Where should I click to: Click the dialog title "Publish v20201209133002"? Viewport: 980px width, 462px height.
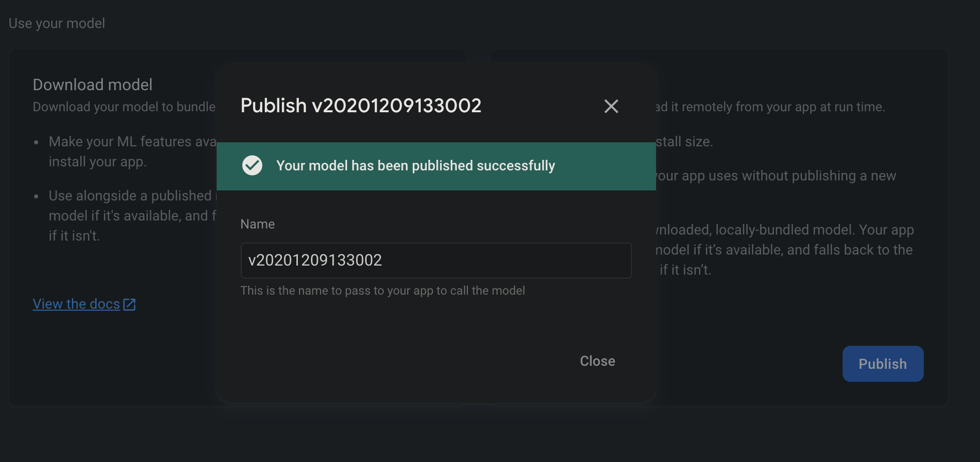click(360, 106)
